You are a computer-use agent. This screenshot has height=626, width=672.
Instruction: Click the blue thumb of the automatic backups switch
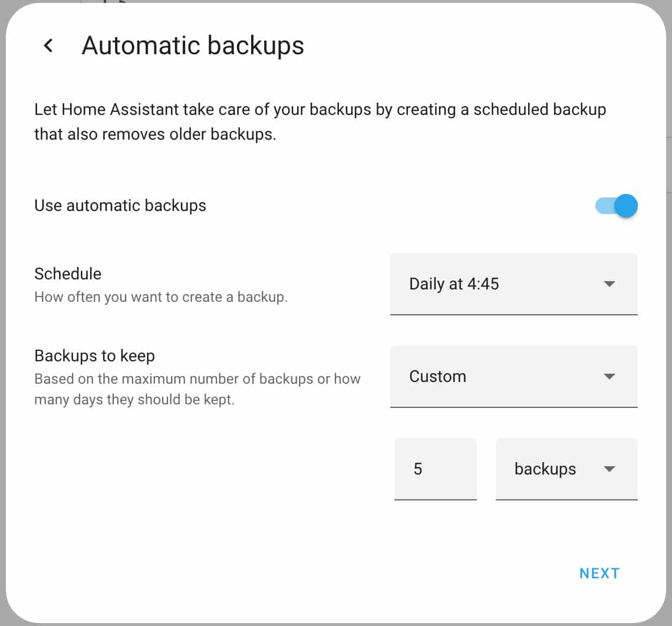click(x=625, y=206)
